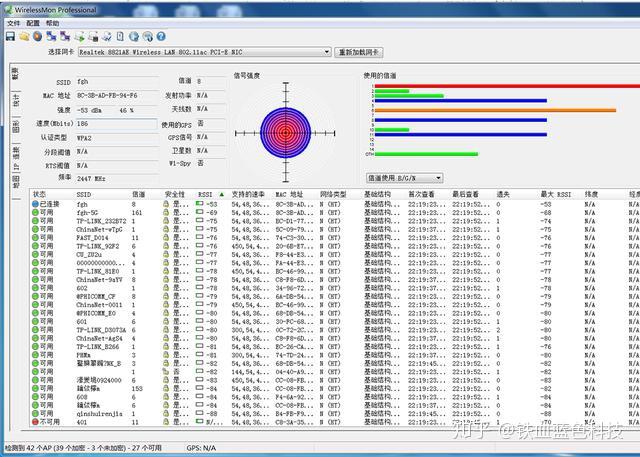The width and height of the screenshot is (640, 457).
Task: Select the FAST_D014 network row
Action: click(335, 237)
